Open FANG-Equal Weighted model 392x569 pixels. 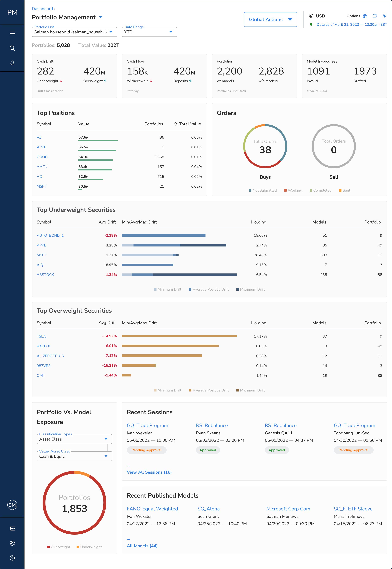coord(152,509)
